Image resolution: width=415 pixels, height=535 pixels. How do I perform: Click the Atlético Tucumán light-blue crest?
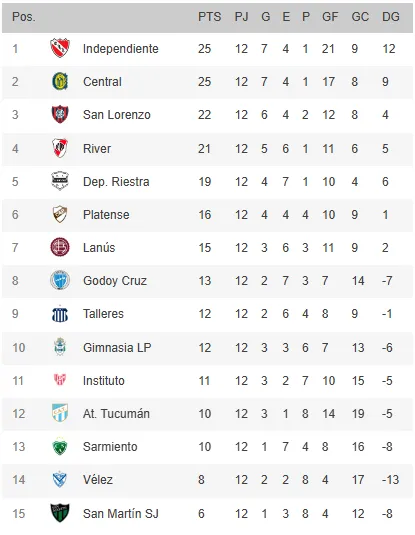[60, 413]
